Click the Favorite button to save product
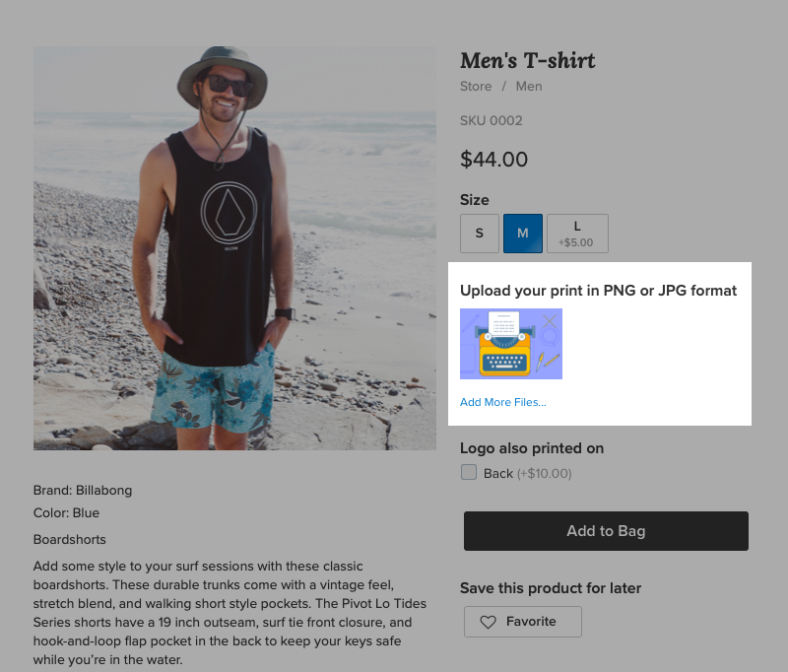This screenshot has width=788, height=672. [522, 621]
